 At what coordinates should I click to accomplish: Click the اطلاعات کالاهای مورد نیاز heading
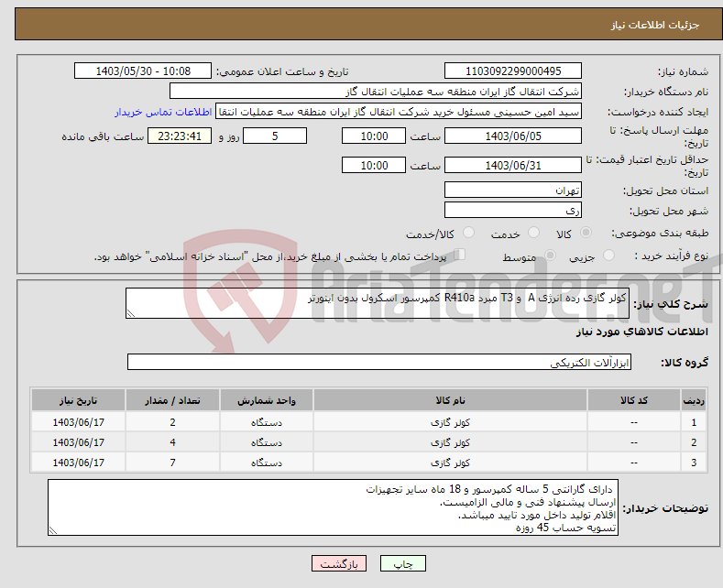point(641,332)
